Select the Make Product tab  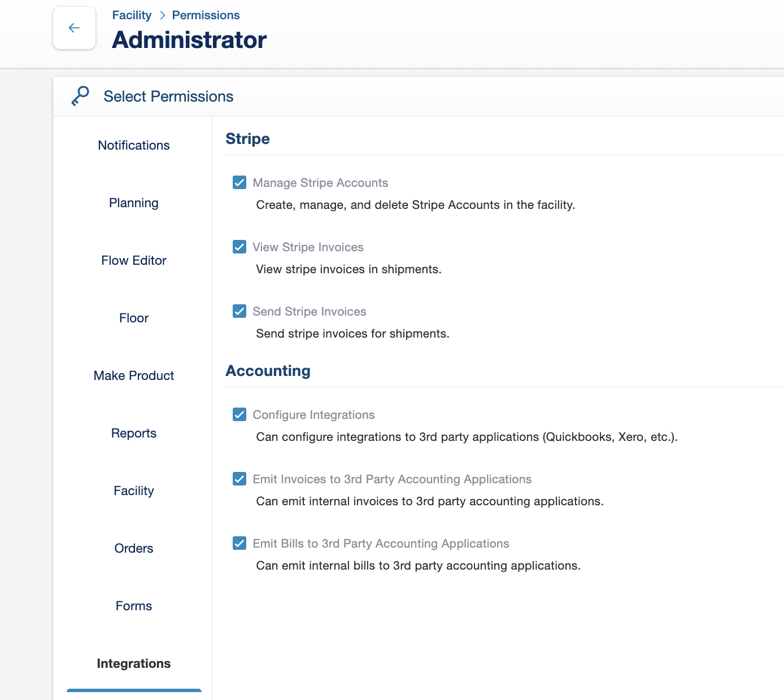pyautogui.click(x=134, y=375)
